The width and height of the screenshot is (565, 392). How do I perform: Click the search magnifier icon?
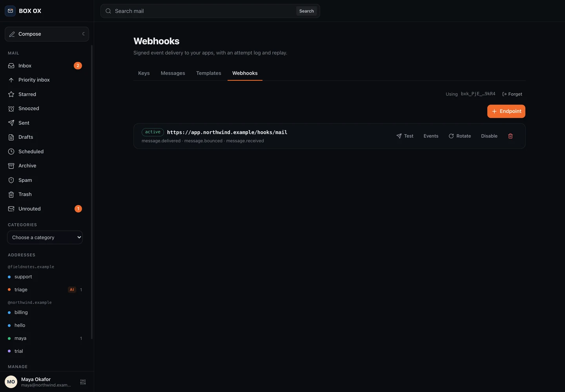pyautogui.click(x=108, y=11)
